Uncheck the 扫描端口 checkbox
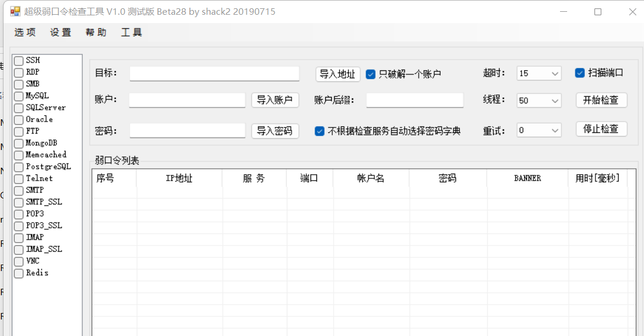The width and height of the screenshot is (644, 336). pyautogui.click(x=580, y=73)
